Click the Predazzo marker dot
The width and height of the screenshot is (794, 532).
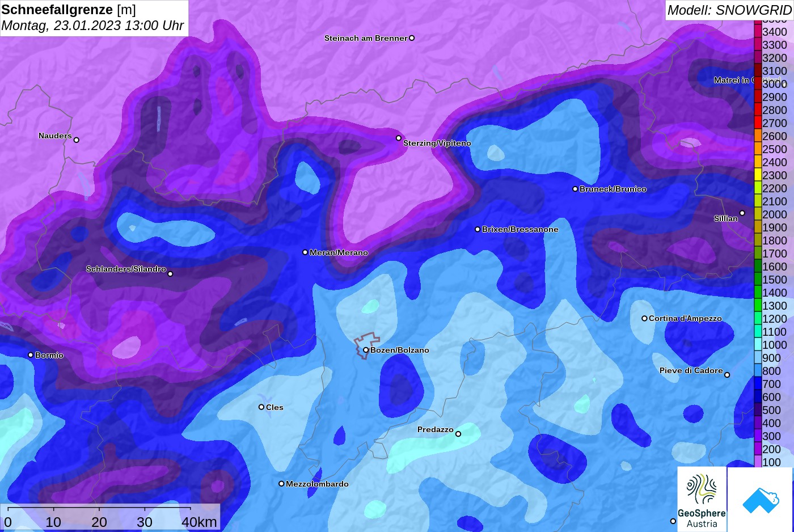pyautogui.click(x=458, y=434)
